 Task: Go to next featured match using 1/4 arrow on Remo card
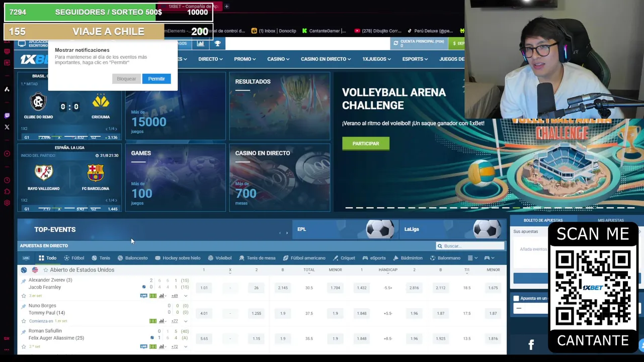pyautogui.click(x=116, y=129)
